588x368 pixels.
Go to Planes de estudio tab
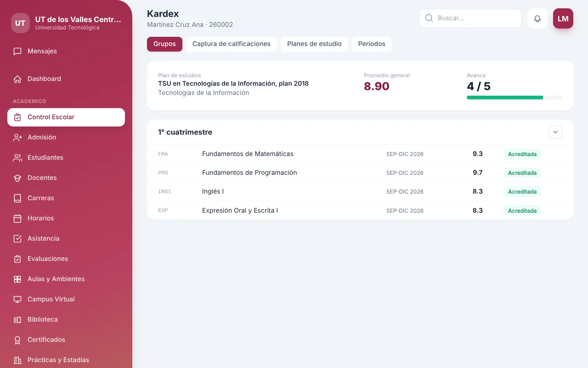(x=314, y=44)
